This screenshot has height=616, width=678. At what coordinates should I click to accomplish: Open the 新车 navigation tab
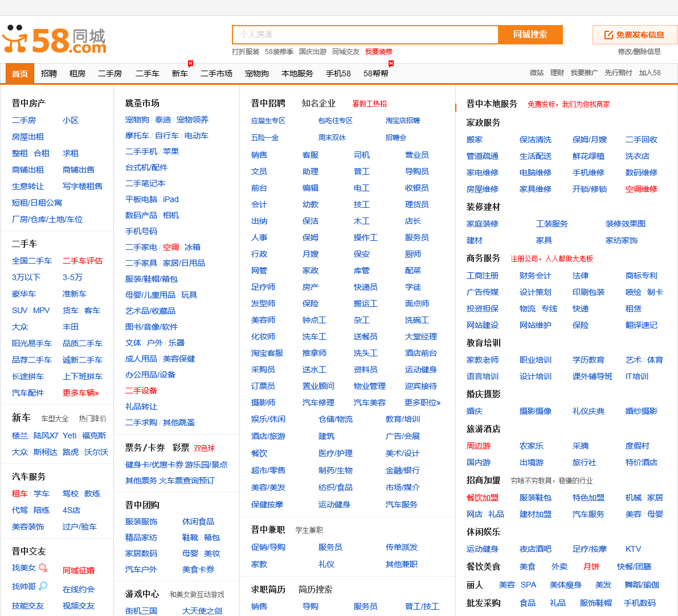(x=180, y=73)
